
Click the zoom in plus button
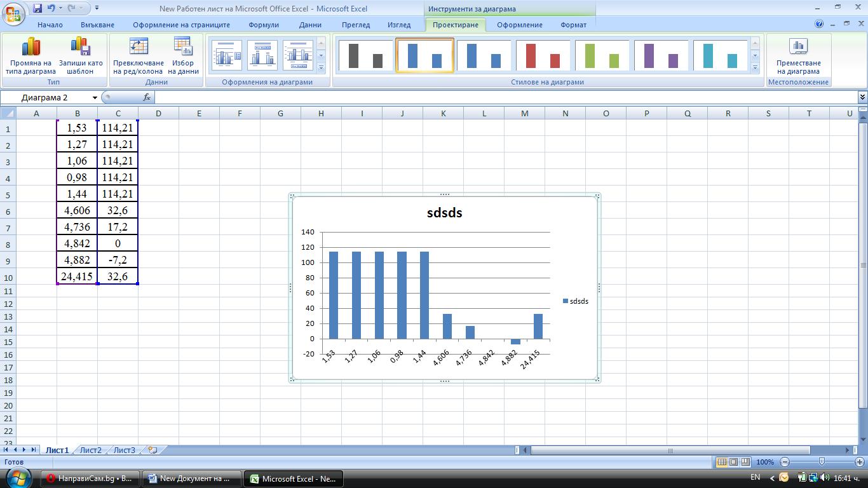click(x=860, y=462)
